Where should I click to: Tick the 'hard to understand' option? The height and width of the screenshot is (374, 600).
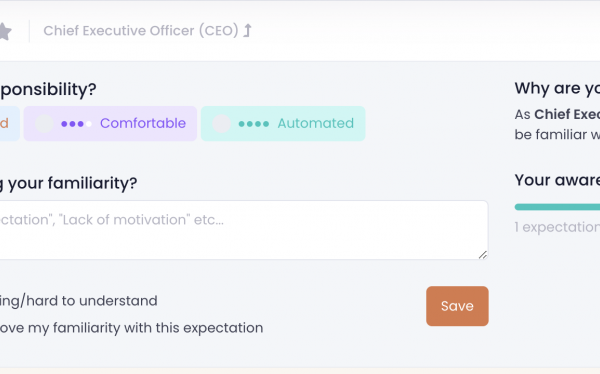[x=78, y=301]
